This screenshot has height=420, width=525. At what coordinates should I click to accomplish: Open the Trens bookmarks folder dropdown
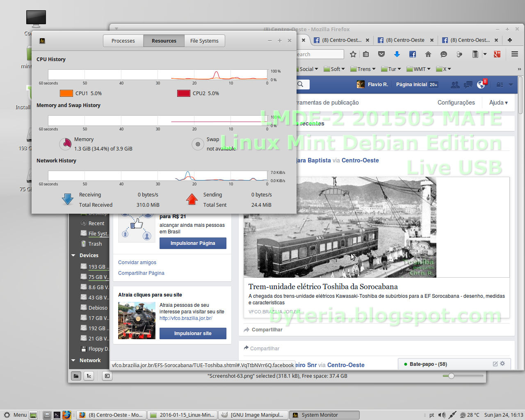coord(363,69)
